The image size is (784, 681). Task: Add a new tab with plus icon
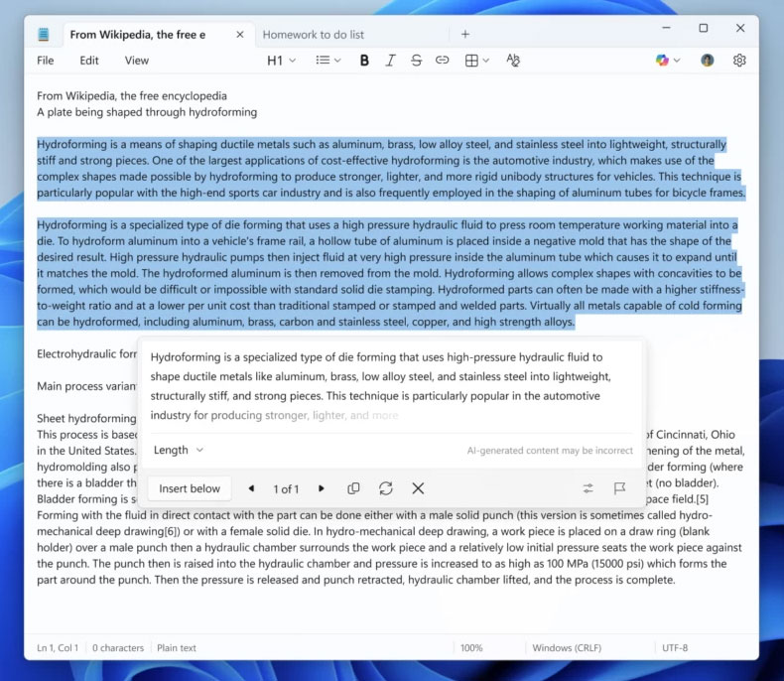click(x=465, y=34)
